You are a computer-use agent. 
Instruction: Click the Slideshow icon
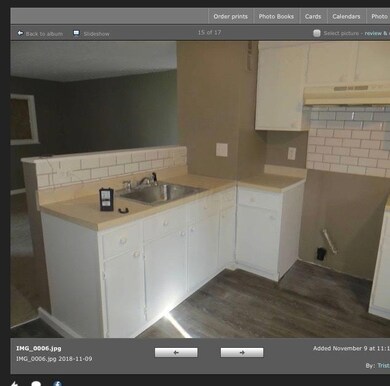click(x=76, y=33)
